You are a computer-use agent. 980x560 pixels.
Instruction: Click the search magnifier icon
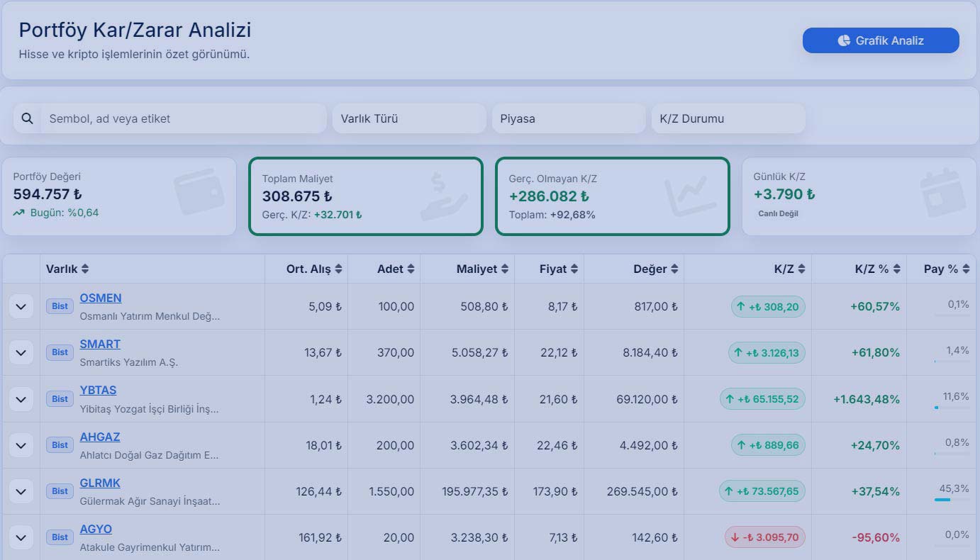point(27,118)
